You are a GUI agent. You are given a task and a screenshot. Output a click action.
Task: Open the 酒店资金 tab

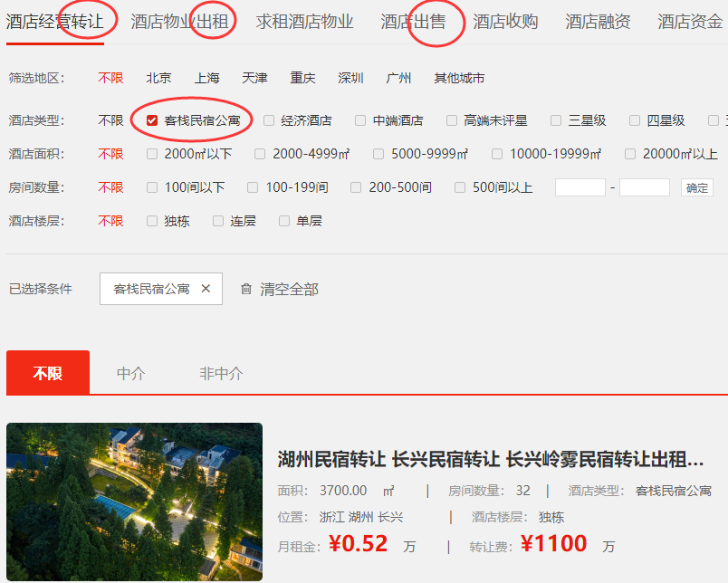690,22
